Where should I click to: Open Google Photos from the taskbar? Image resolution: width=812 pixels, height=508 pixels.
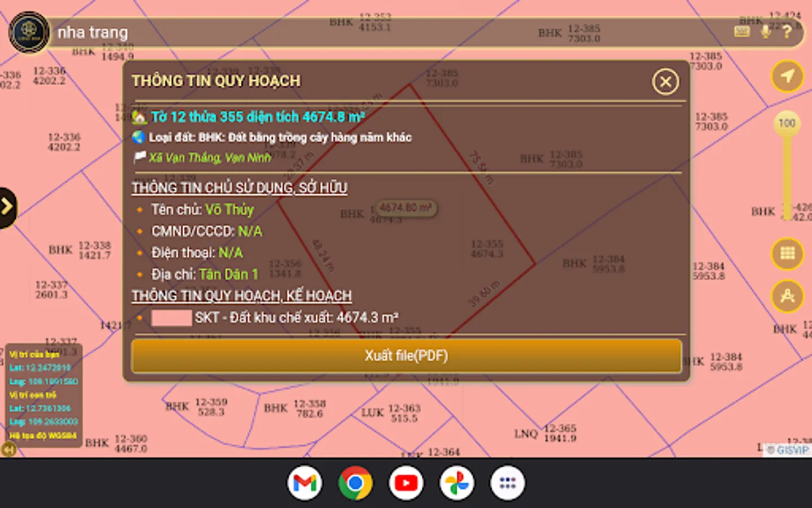pyautogui.click(x=457, y=483)
